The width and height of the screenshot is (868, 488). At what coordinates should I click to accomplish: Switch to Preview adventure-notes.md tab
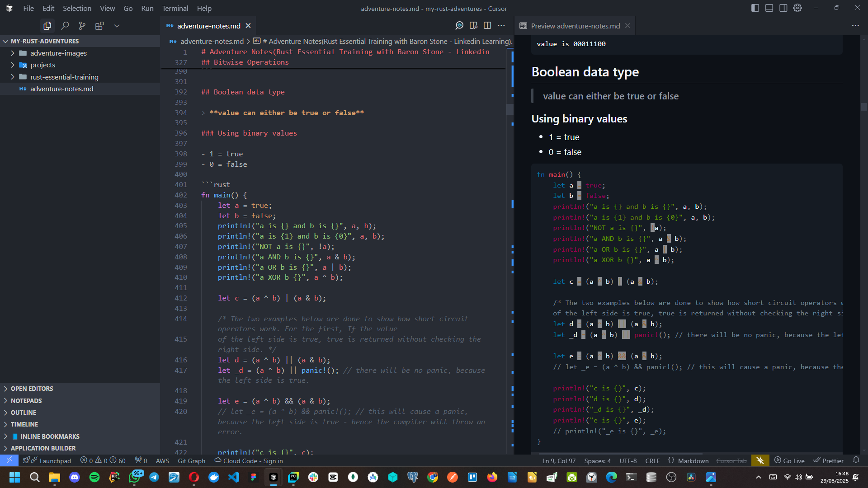(575, 26)
